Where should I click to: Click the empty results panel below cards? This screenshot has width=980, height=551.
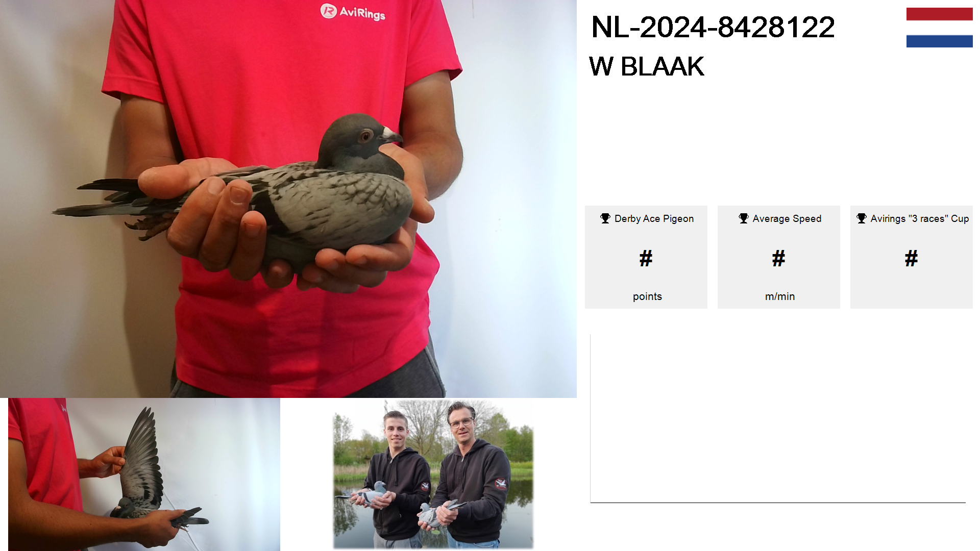click(x=778, y=418)
